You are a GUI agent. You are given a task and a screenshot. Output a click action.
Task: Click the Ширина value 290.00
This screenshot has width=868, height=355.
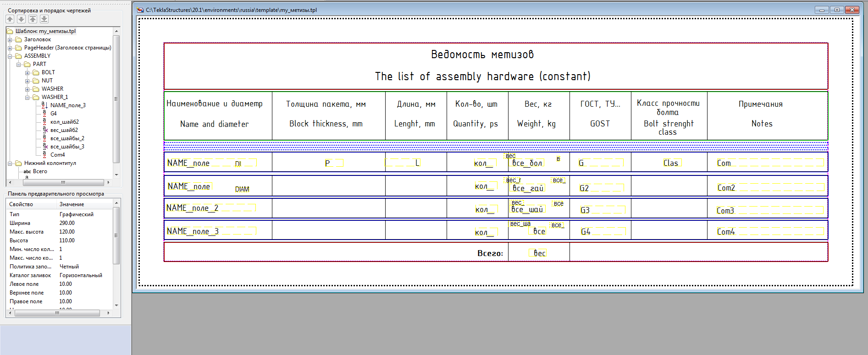tap(67, 223)
